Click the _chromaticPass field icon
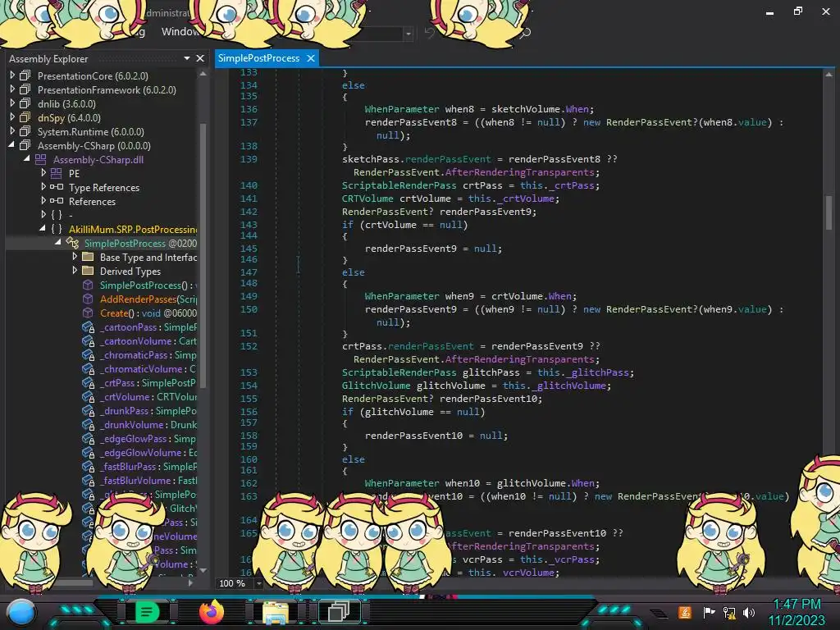The height and width of the screenshot is (630, 840). tap(88, 354)
